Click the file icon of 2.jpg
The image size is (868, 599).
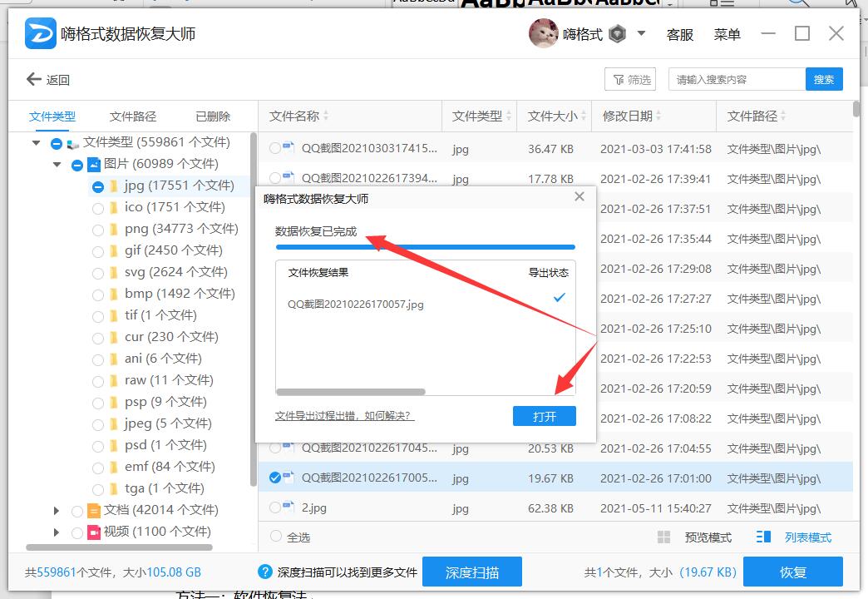(289, 505)
